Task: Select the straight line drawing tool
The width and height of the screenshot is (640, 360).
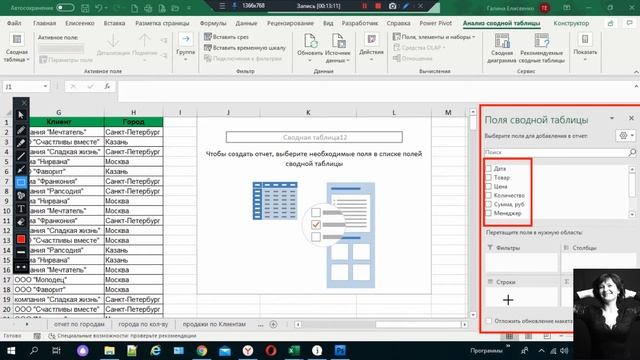Action: coord(21,156)
